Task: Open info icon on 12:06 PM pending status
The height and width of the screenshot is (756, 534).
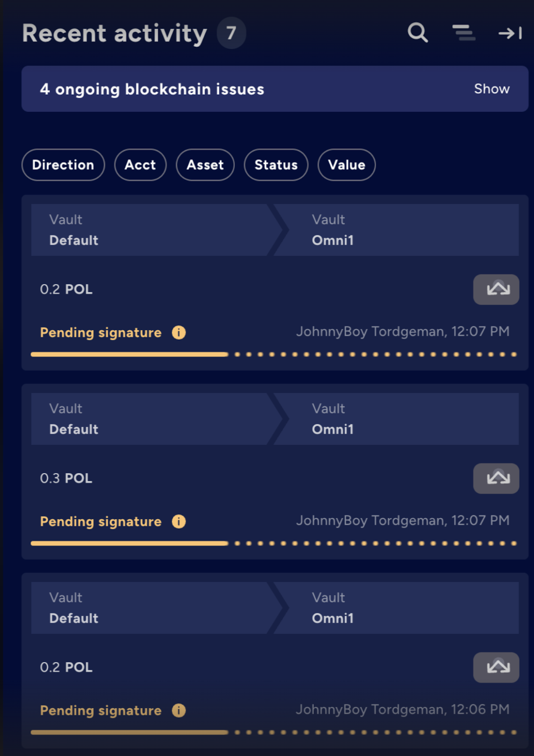Action: 179,711
